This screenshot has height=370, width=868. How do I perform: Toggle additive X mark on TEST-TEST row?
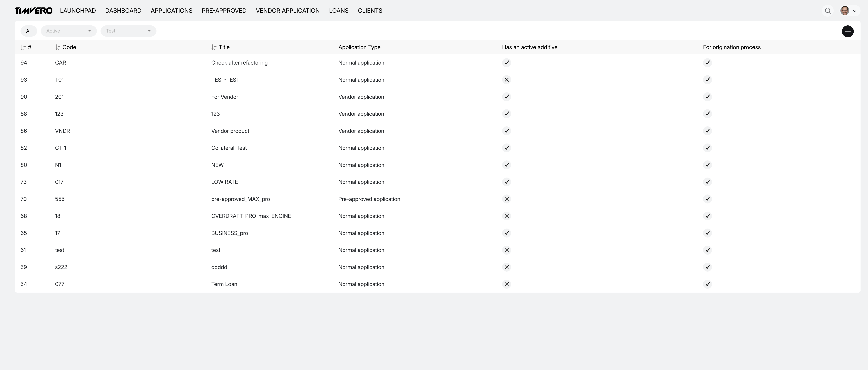[x=506, y=80]
